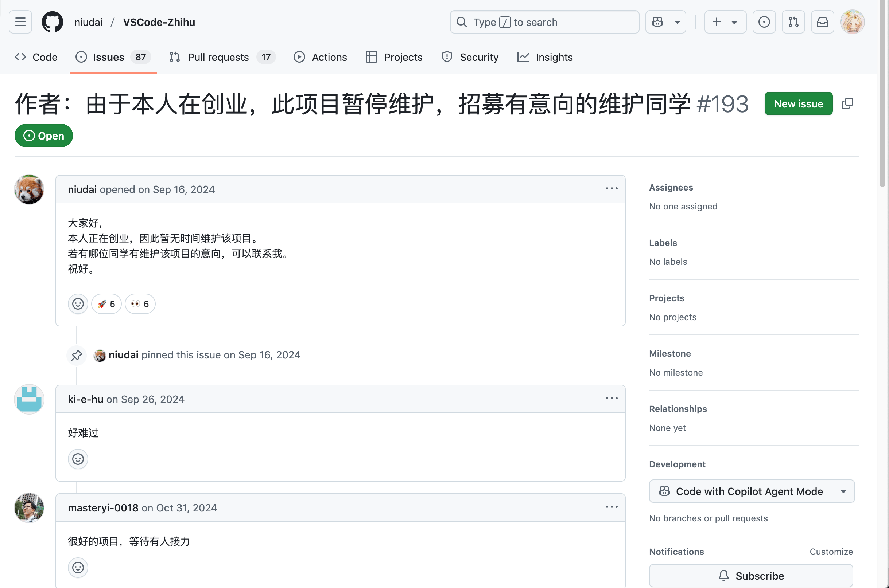Open the Copilot chat icon in header

(657, 22)
